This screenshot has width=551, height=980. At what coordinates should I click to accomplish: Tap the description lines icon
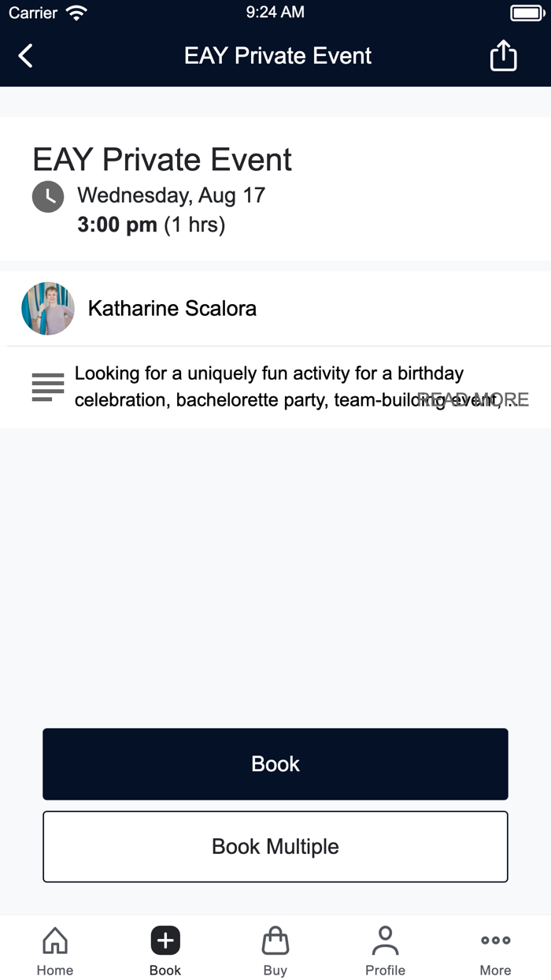coord(48,387)
